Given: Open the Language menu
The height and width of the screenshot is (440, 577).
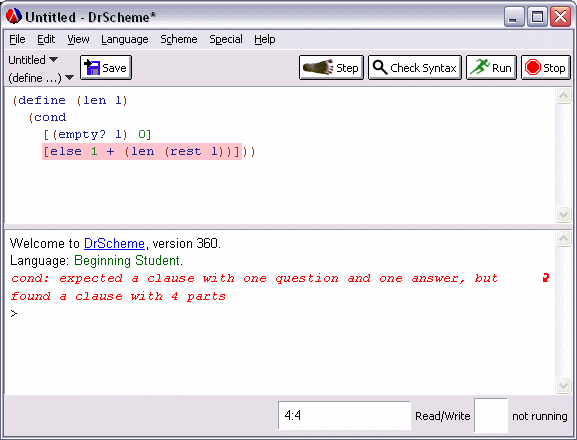Looking at the screenshot, I should pos(125,39).
